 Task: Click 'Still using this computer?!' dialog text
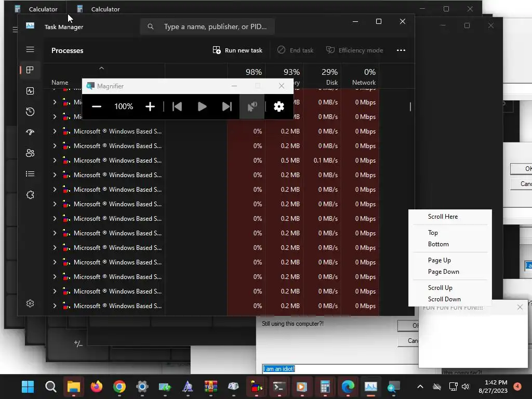pos(292,324)
